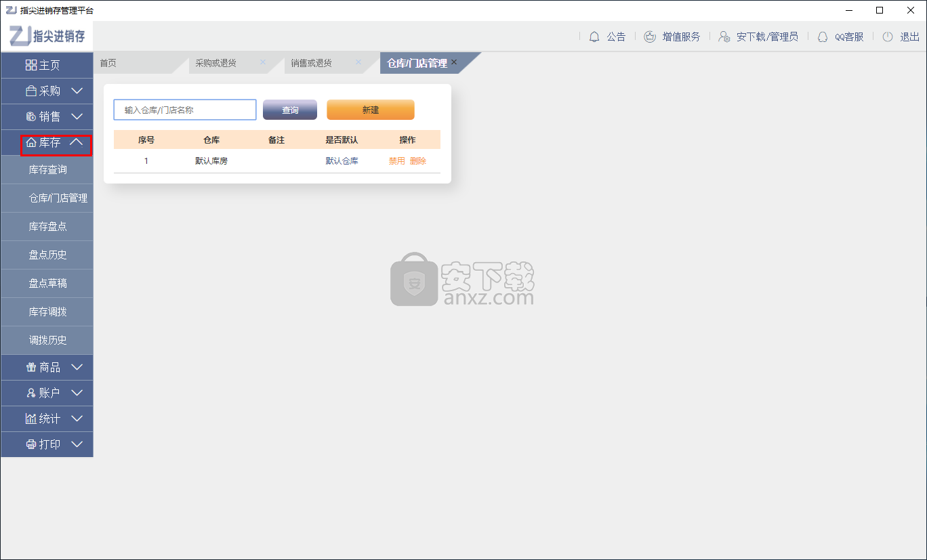This screenshot has width=927, height=560.
Task: Click the orange 新建 button
Action: point(371,110)
